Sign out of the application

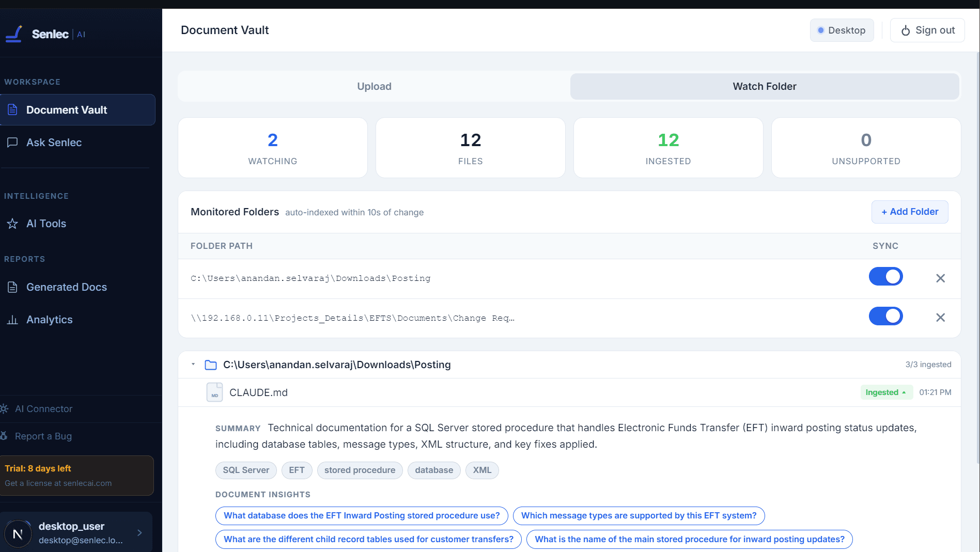927,30
